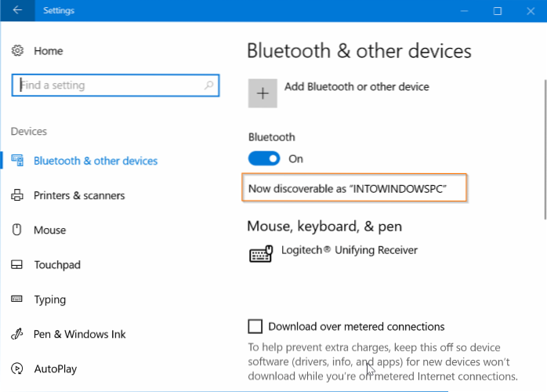Maximize the Settings window

click(497, 11)
